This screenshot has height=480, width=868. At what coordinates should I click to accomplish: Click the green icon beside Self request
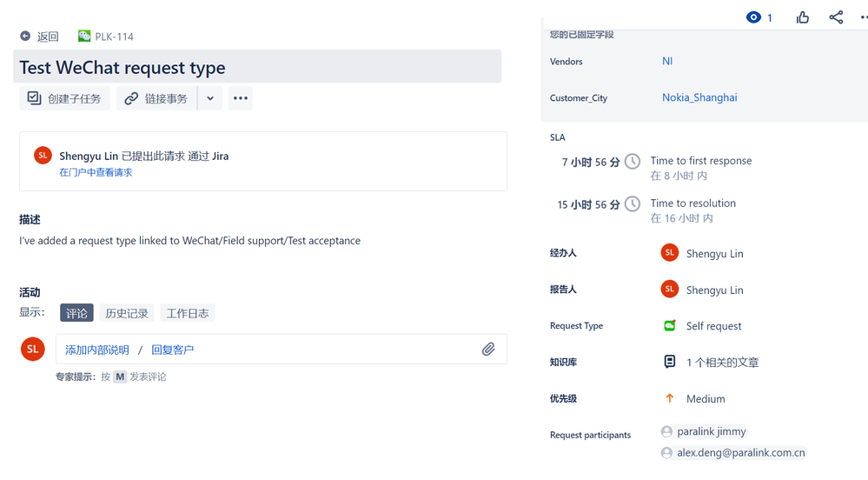[670, 325]
